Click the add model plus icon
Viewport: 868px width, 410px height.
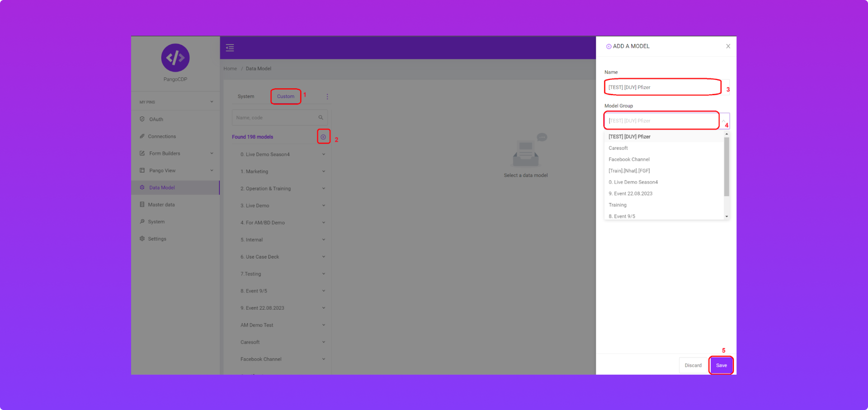323,137
